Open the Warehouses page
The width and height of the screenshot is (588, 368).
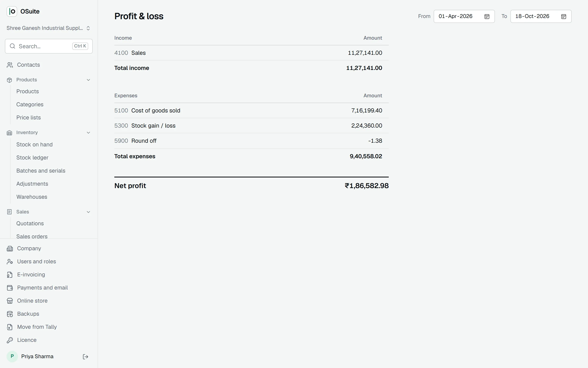tap(32, 197)
